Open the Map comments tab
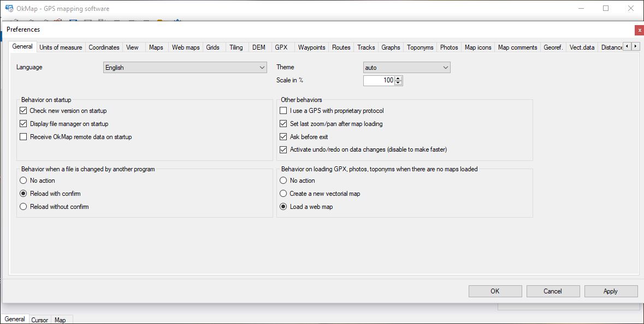Viewport: 644px width, 324px height. 517,47
